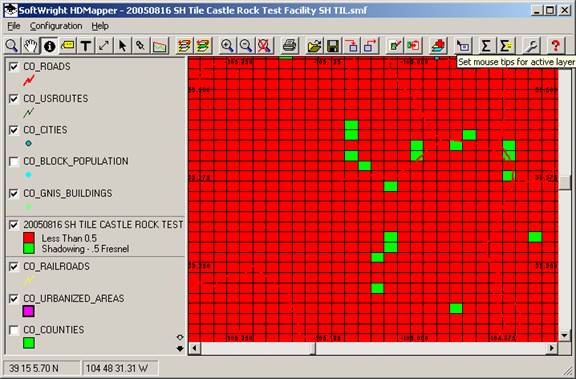
Task: Open the Help menu
Action: pos(100,26)
